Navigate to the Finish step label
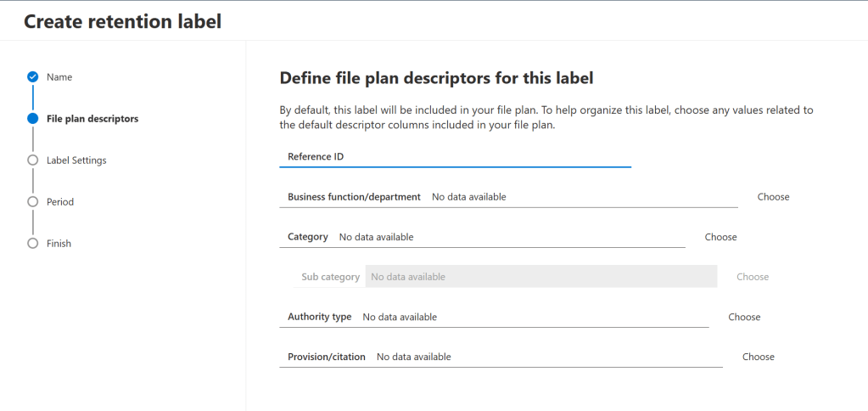The image size is (868, 411). click(x=59, y=244)
